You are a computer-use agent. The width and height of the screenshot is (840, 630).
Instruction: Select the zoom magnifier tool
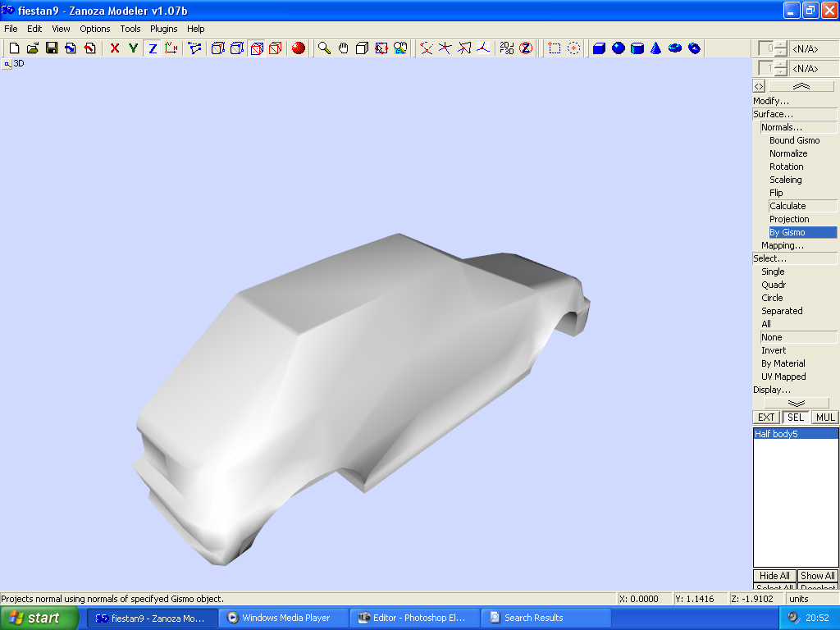point(324,48)
